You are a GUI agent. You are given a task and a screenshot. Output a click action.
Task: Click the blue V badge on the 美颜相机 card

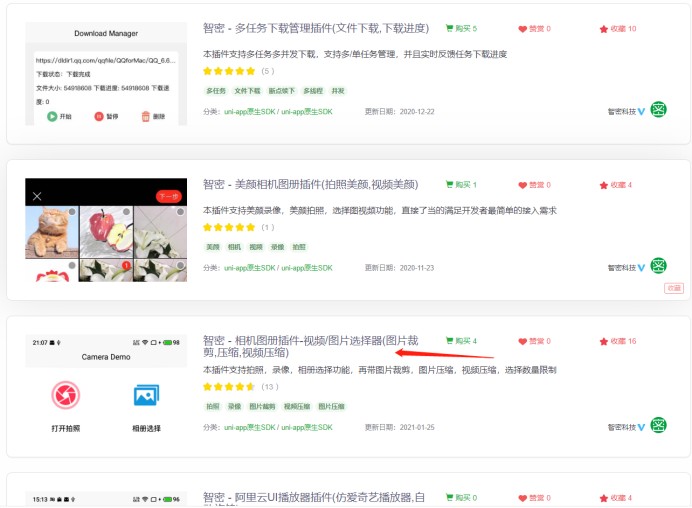click(641, 268)
